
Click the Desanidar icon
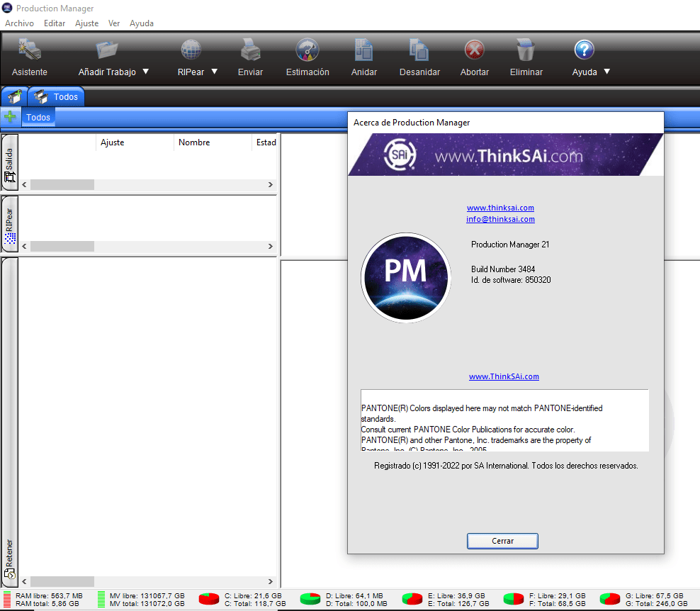(419, 49)
